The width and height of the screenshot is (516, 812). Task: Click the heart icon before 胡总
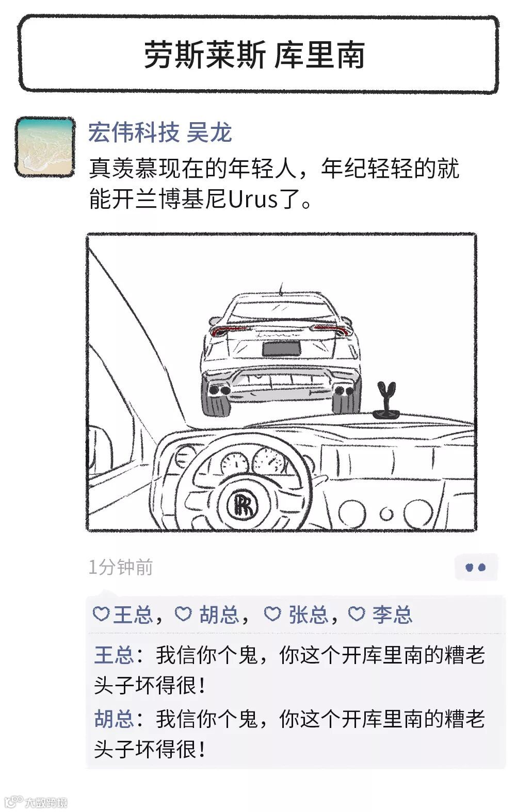click(183, 614)
